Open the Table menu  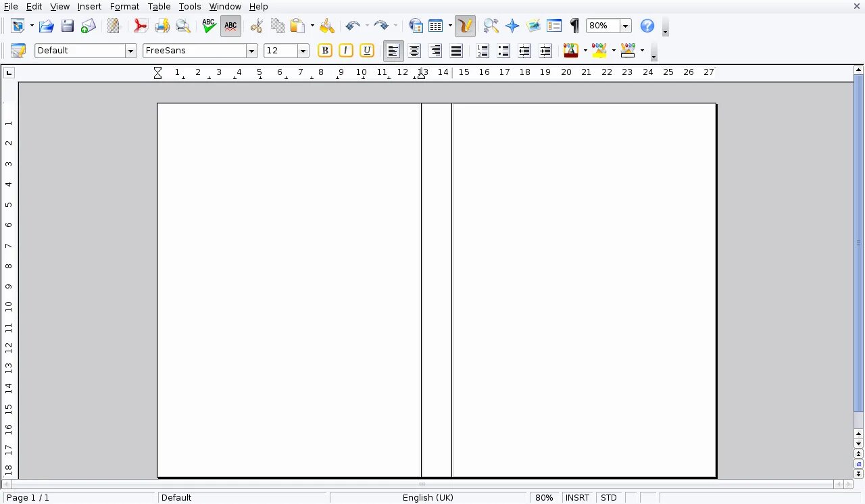point(159,6)
